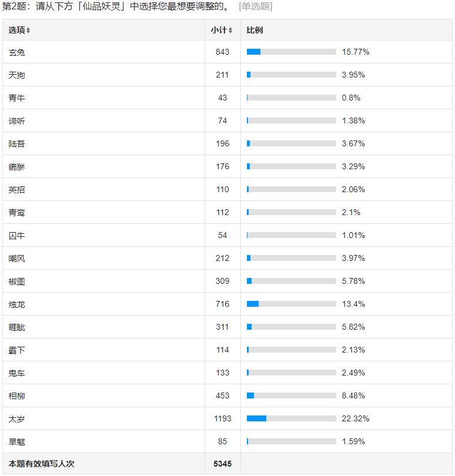Click the 相柳 8.48% bar
The width and height of the screenshot is (455, 476).
coord(292,395)
